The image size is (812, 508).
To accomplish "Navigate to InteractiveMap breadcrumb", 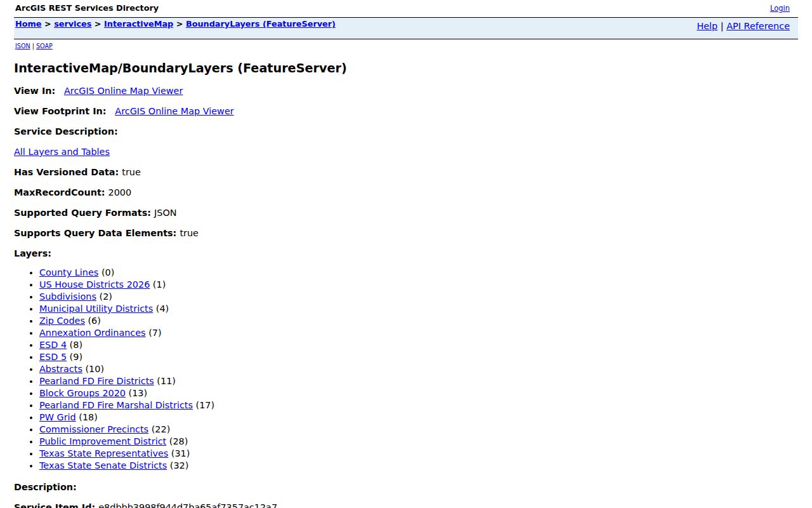I will [138, 24].
